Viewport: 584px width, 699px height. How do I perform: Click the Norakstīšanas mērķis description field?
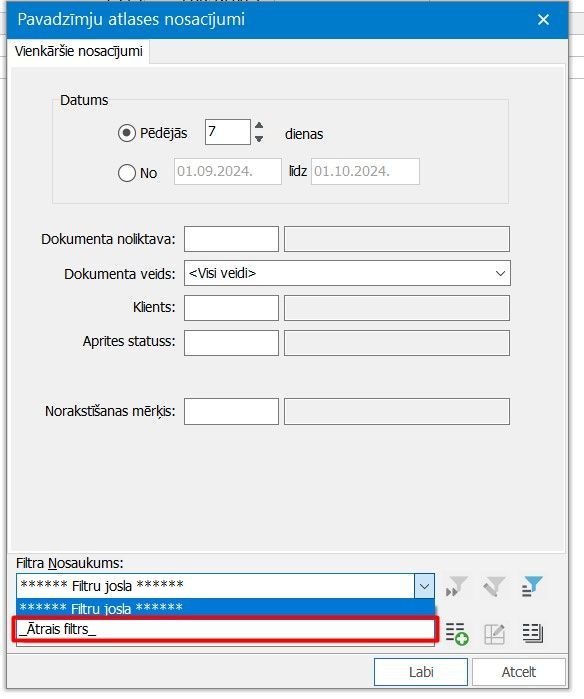coord(397,411)
